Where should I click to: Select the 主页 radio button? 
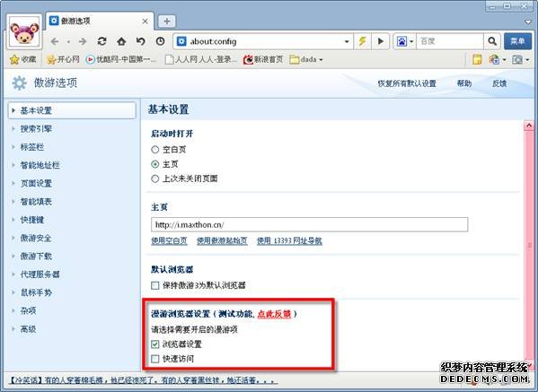[x=155, y=164]
